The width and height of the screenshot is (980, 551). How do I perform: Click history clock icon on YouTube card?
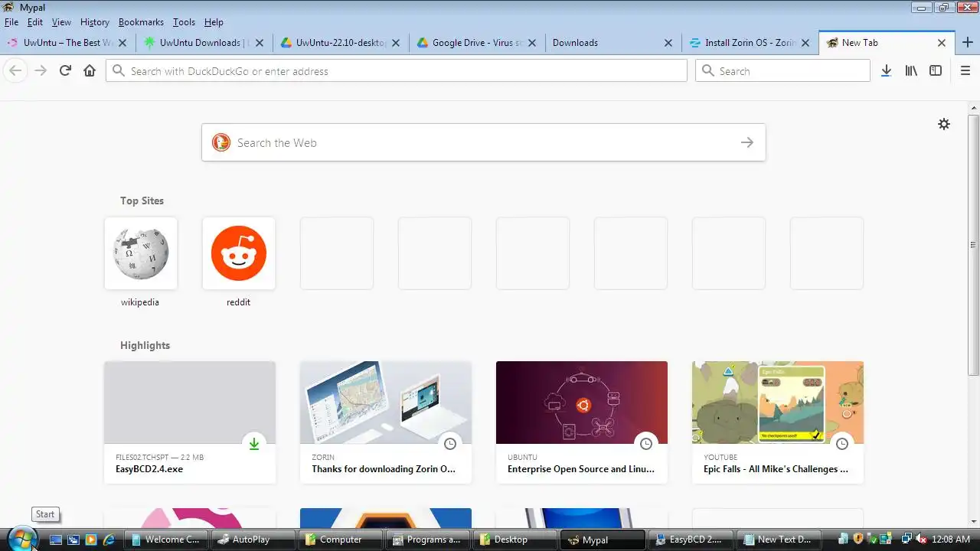point(842,444)
